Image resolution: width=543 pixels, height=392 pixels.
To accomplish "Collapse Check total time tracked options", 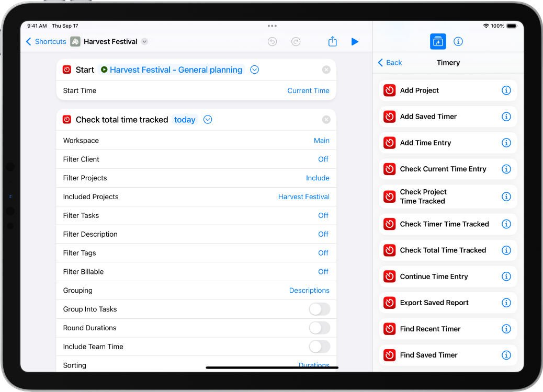I will (208, 120).
